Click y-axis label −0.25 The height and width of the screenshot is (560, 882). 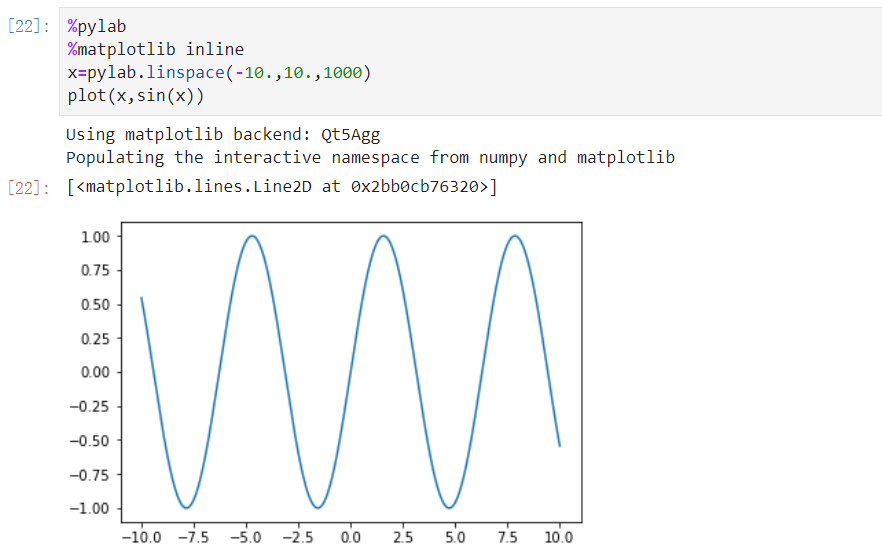(89, 407)
